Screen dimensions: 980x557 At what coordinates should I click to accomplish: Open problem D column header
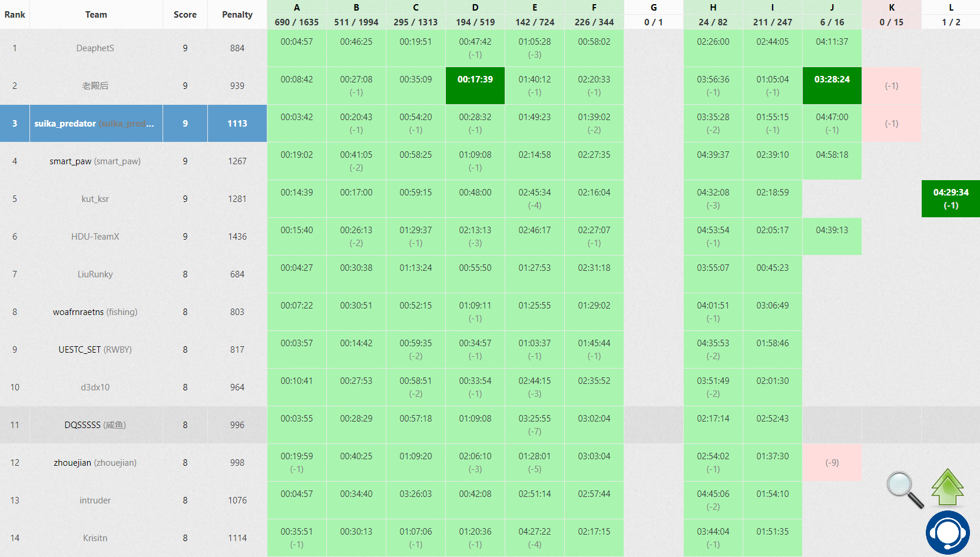tap(475, 15)
